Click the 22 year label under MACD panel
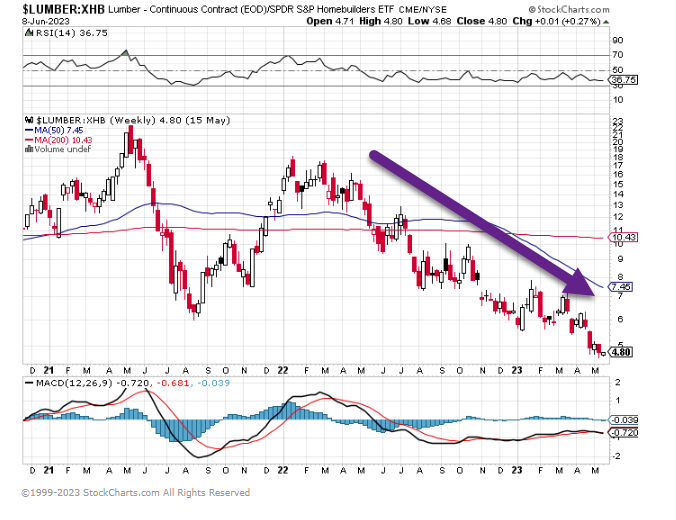The width and height of the screenshot is (676, 520). coord(282,470)
